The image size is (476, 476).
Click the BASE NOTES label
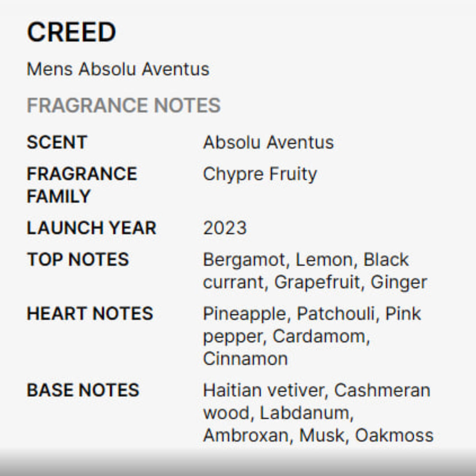[x=83, y=390]
